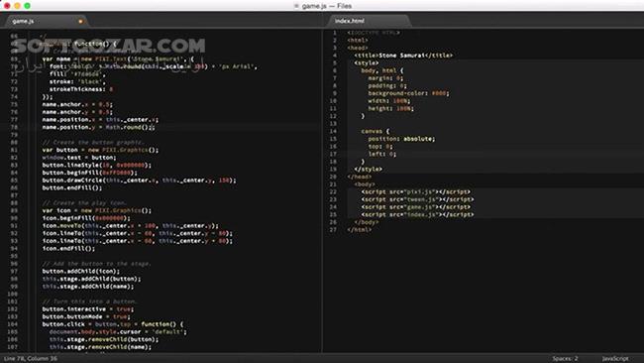Click the opening '<style>' tag line
Viewport: 644px width, 363px height.
[367, 62]
